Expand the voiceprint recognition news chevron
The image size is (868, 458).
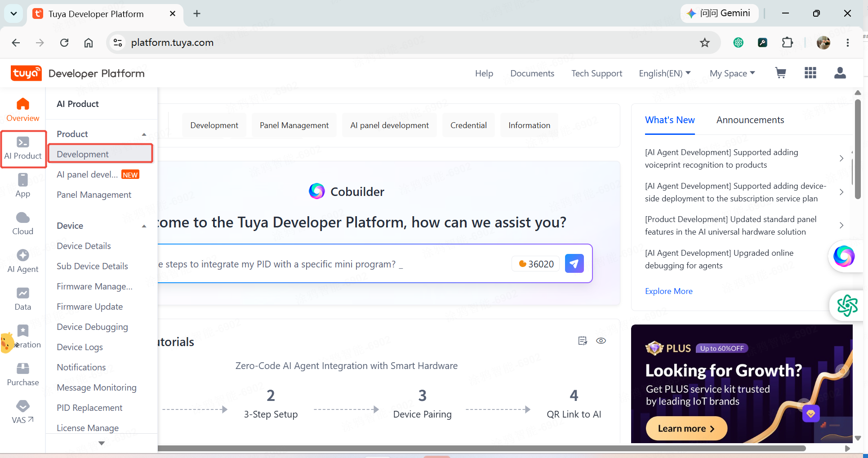[841, 158]
